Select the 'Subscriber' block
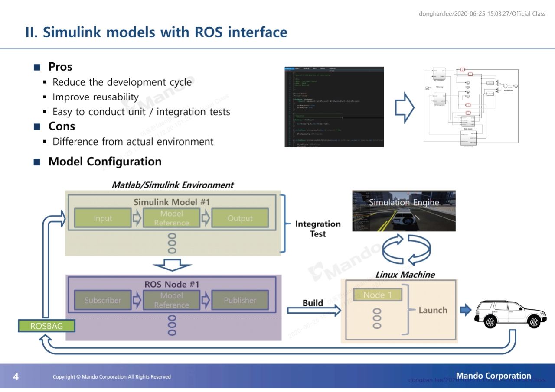The width and height of the screenshot is (555, 392). click(x=103, y=300)
